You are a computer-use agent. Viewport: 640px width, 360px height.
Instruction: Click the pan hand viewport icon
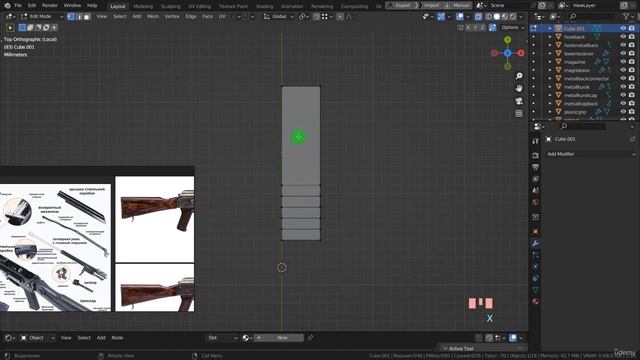point(519,88)
